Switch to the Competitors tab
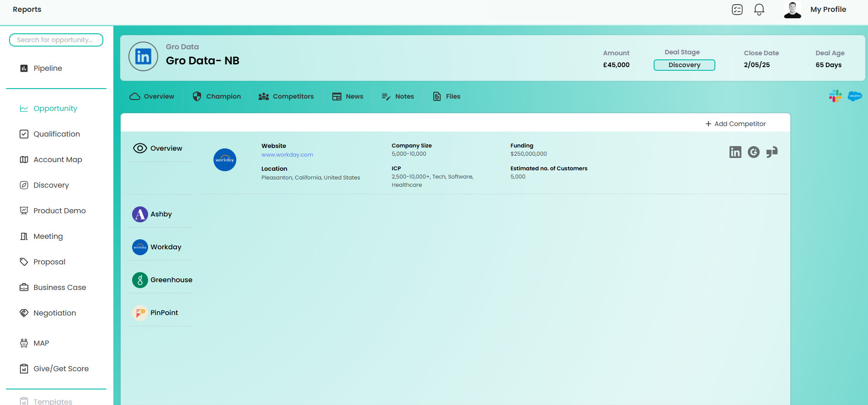The image size is (868, 405). point(286,96)
